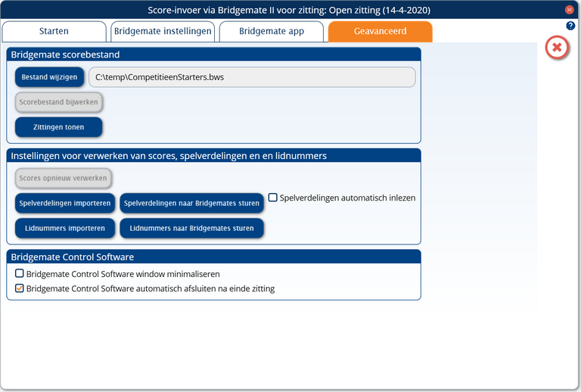Close the window via title bar X
The height and width of the screenshot is (392, 581).
click(570, 10)
